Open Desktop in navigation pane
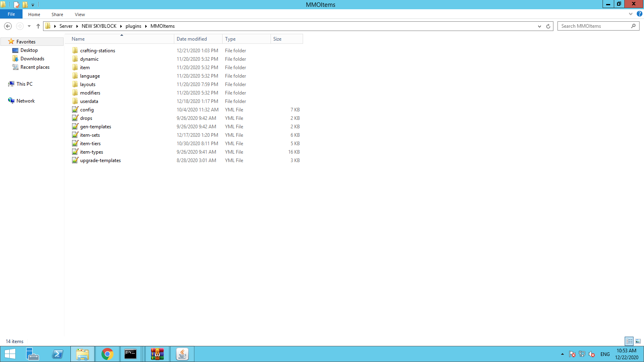 click(x=29, y=50)
